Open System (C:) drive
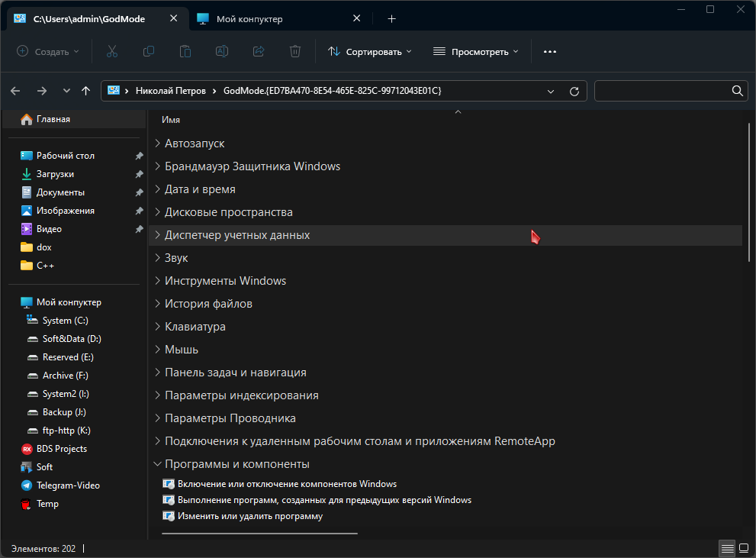The width and height of the screenshot is (756, 558). 65,321
